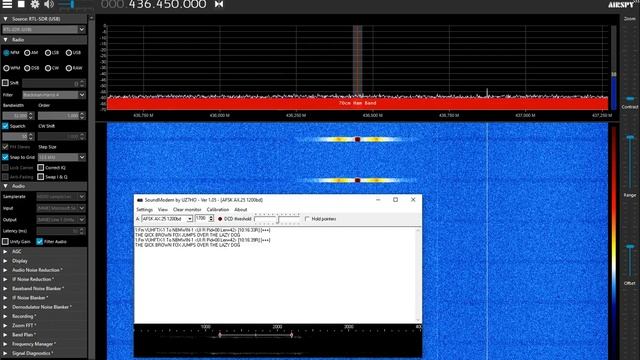Expand the IF Noise Blanker panel
The height and width of the screenshot is (360, 640).
[5, 298]
